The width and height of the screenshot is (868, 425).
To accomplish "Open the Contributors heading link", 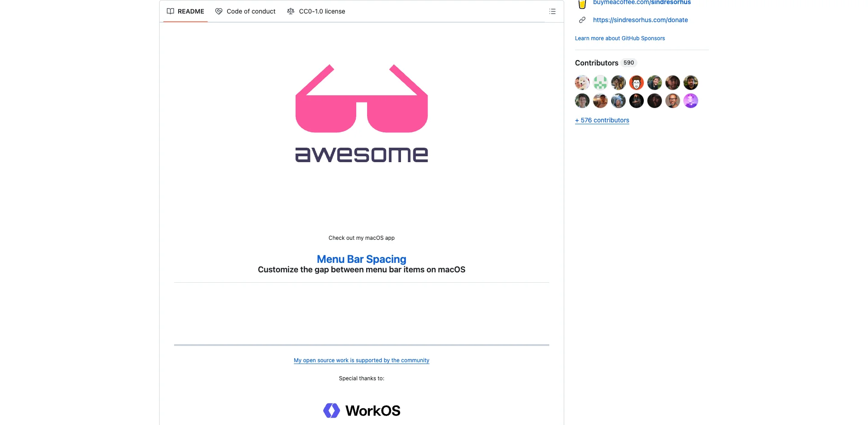I will tap(597, 63).
